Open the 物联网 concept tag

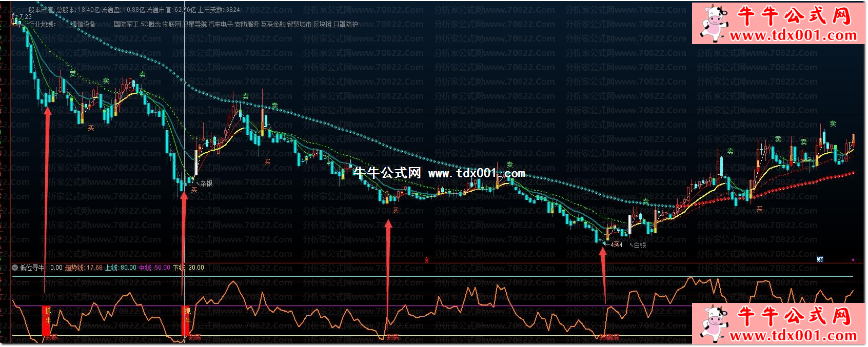click(172, 24)
